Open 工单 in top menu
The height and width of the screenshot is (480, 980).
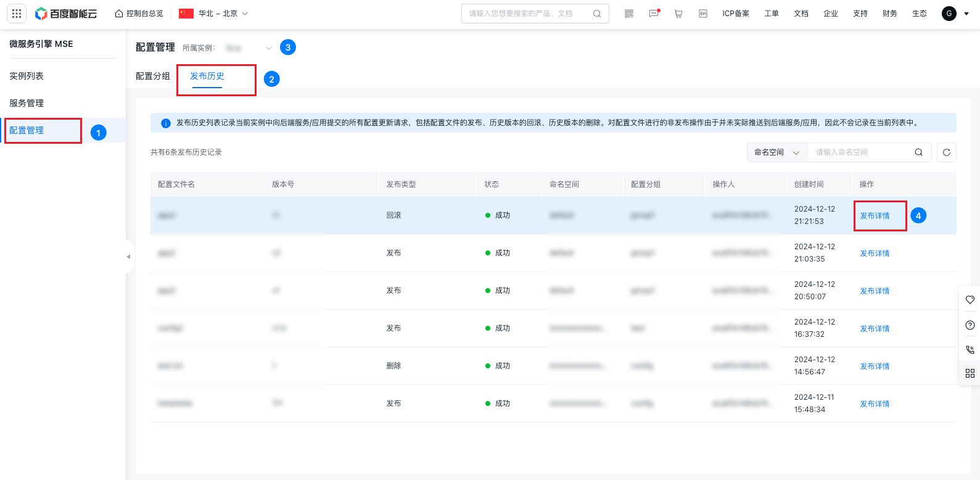click(x=772, y=14)
